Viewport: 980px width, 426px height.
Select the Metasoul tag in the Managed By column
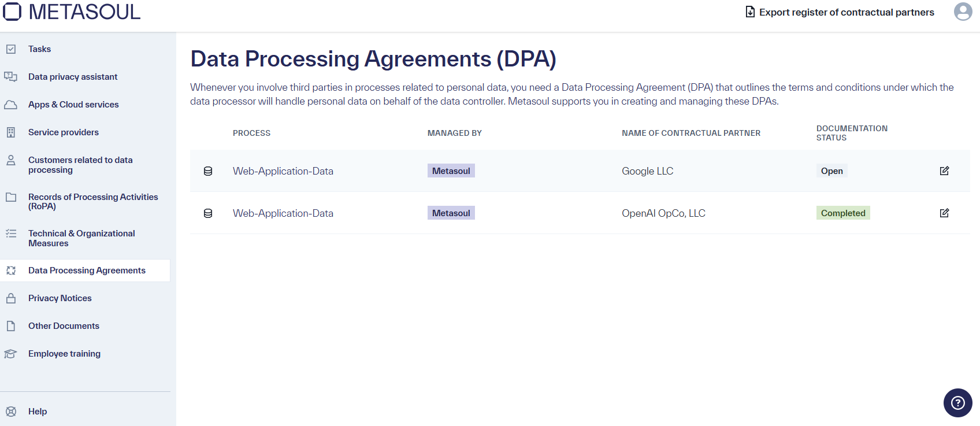pos(451,171)
